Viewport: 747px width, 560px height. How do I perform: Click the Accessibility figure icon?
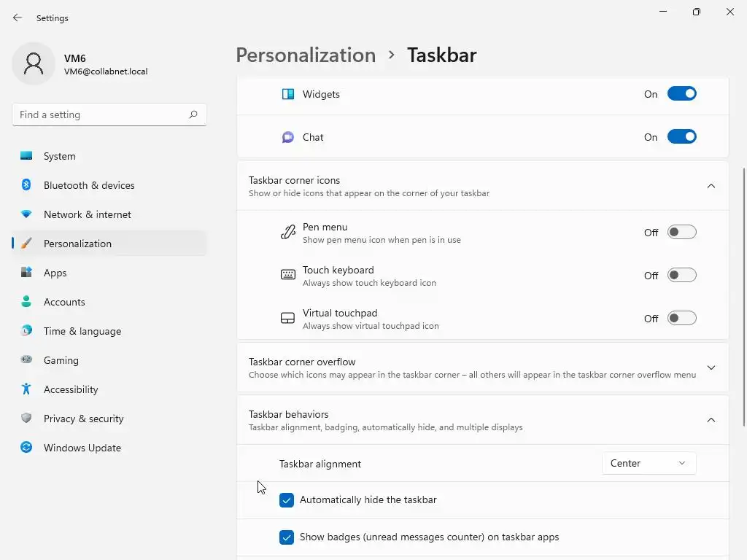(x=26, y=389)
